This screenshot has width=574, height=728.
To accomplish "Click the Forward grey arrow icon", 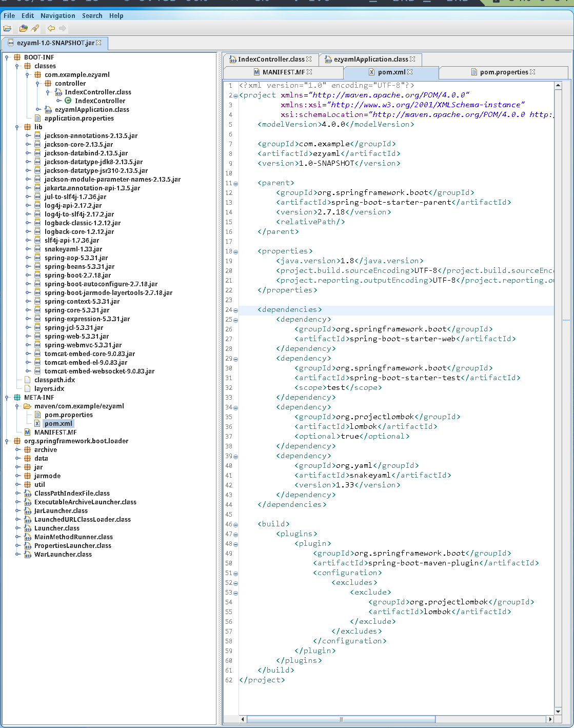I will [x=63, y=28].
